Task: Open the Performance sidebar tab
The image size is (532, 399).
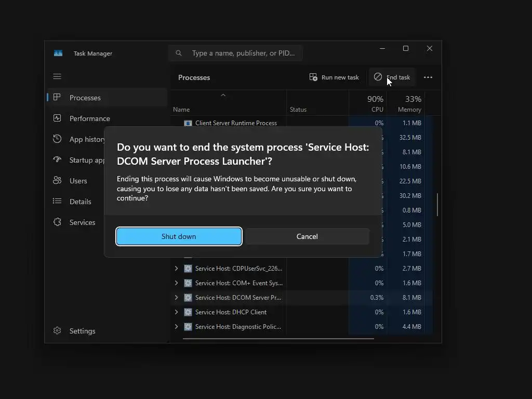Action: pyautogui.click(x=107, y=118)
